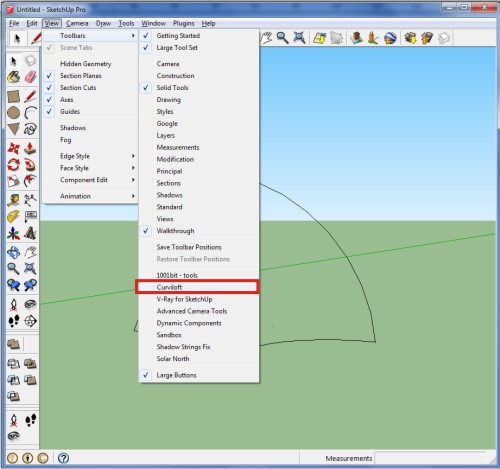The height and width of the screenshot is (469, 500).
Task: Open the help question mark icon
Action: pyautogui.click(x=63, y=458)
